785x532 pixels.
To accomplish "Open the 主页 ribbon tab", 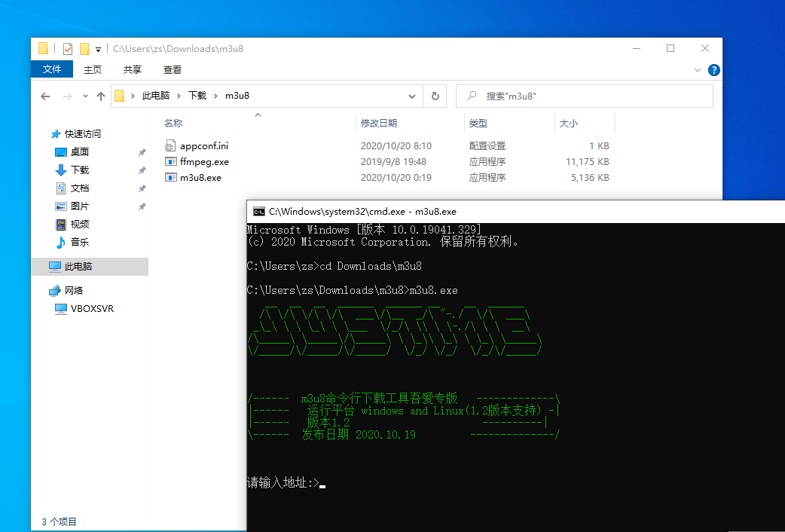I will (93, 69).
